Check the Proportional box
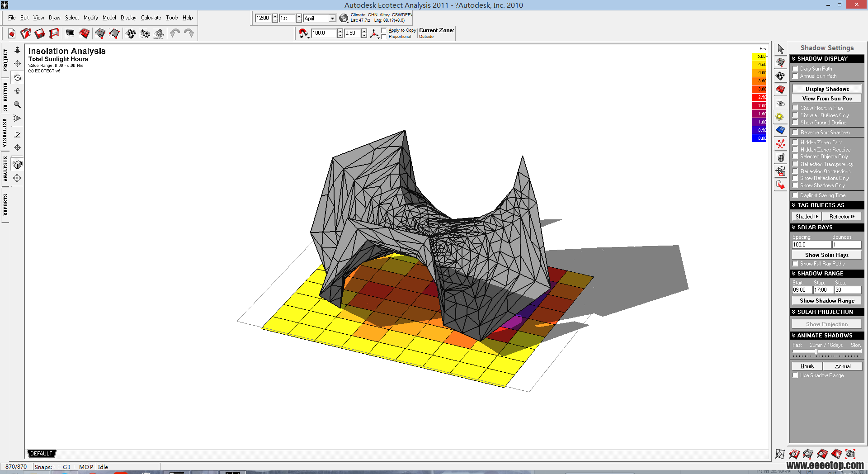868x474 pixels. point(384,37)
